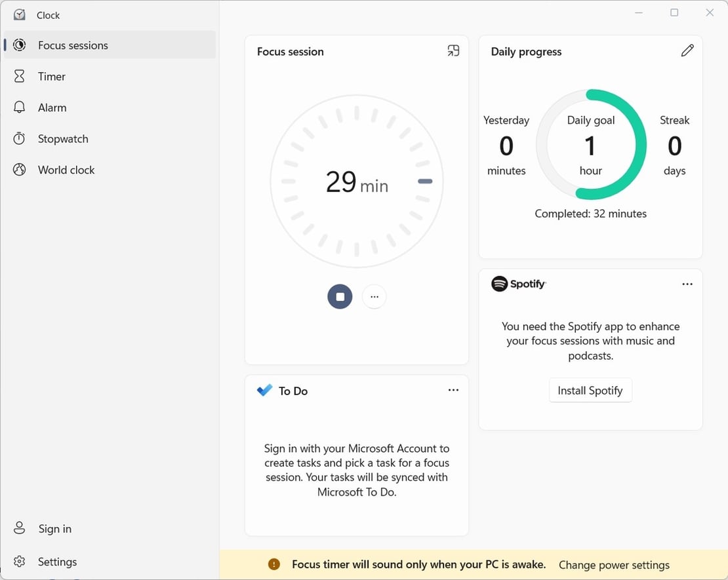
Task: Navigate to World clock
Action: coord(110,170)
